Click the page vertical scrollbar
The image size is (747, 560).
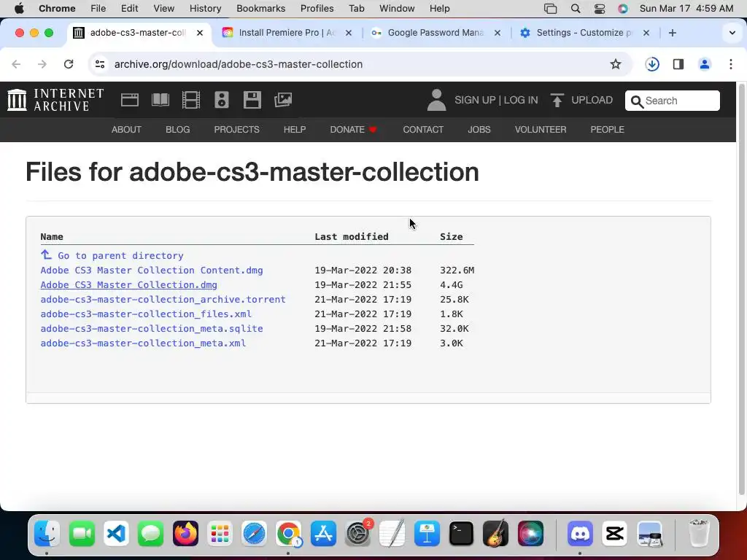point(741,290)
